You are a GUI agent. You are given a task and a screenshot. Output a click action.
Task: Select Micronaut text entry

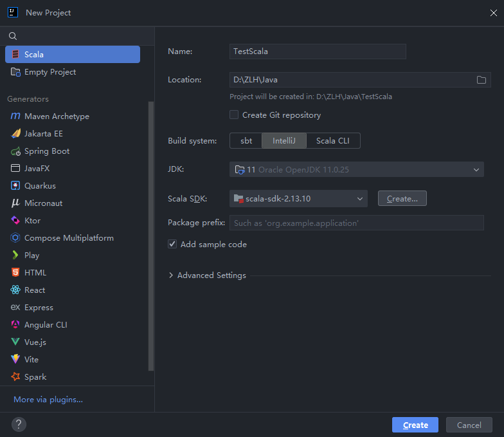[x=44, y=203]
